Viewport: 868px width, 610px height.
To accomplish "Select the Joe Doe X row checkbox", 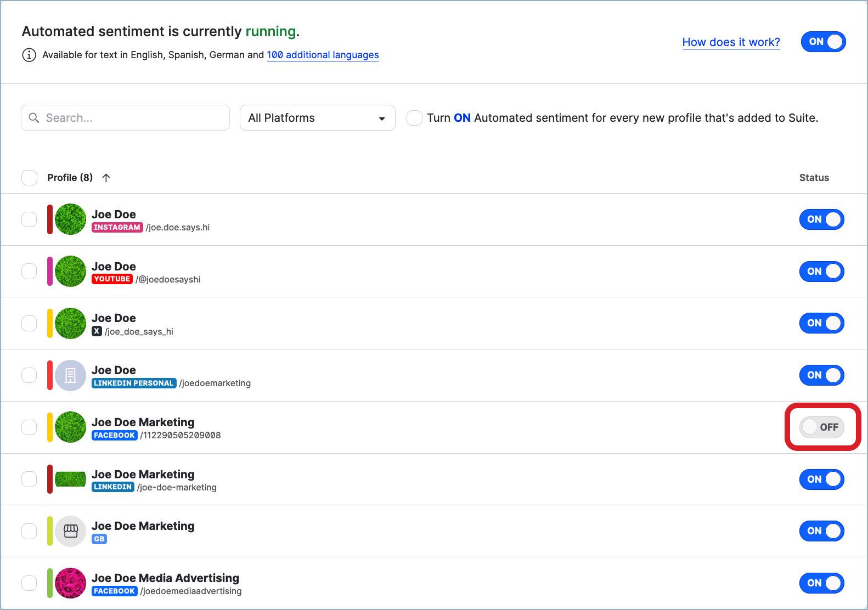I will [29, 323].
